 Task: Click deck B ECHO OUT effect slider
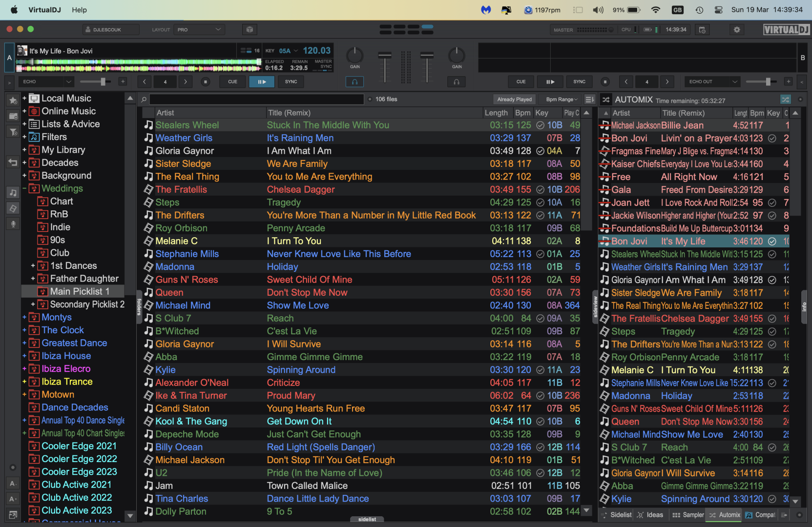tap(762, 81)
